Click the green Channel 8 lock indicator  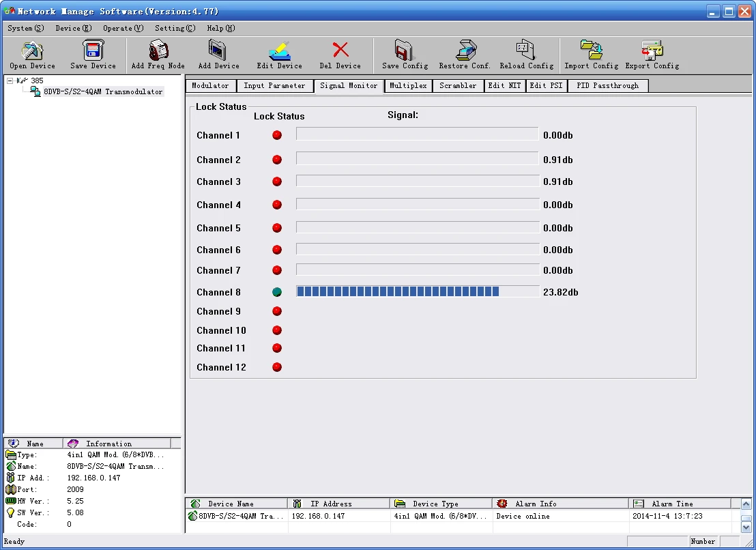coord(277,292)
